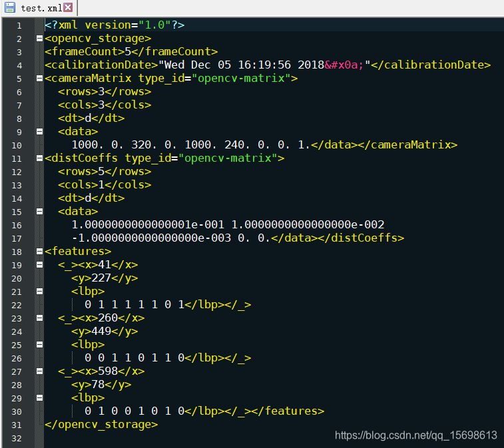Click the <y>449</y> text

[105, 332]
